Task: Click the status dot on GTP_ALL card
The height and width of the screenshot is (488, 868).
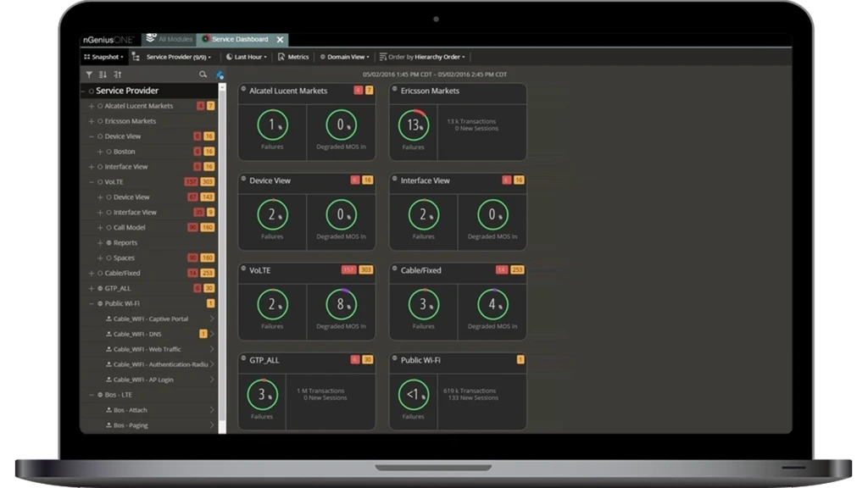Action: coord(243,358)
